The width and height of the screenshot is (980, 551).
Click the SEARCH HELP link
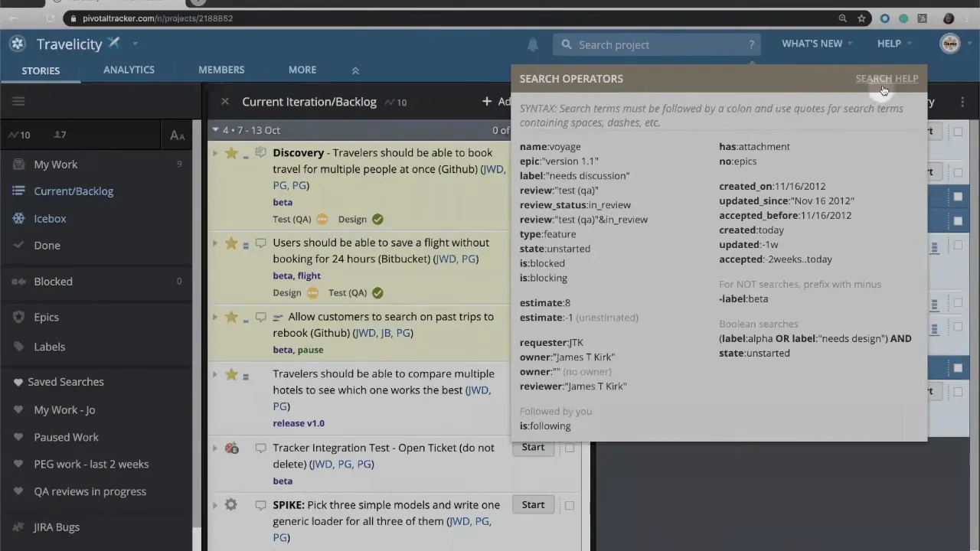coord(887,78)
